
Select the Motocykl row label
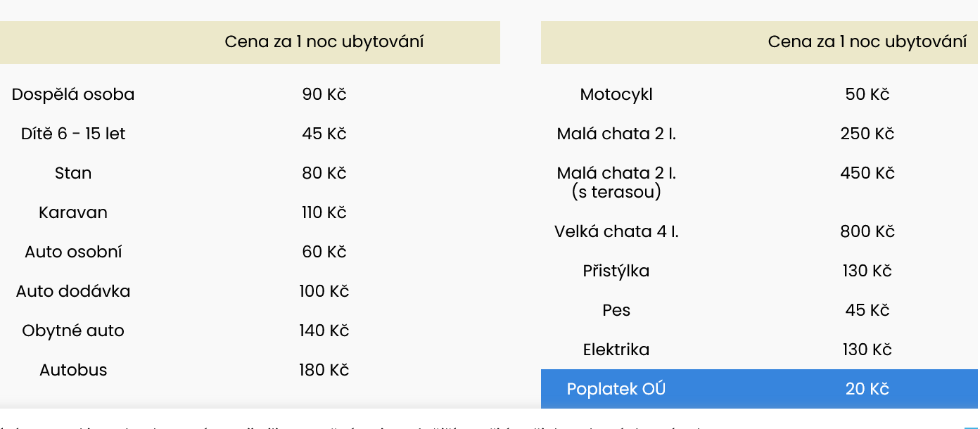[616, 94]
